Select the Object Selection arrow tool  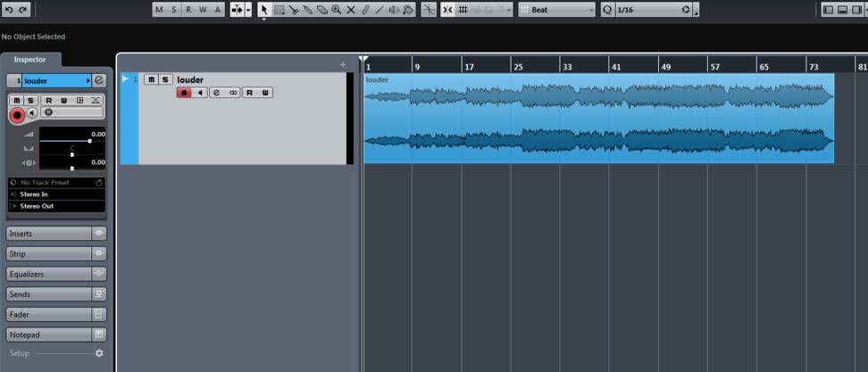coord(263,10)
